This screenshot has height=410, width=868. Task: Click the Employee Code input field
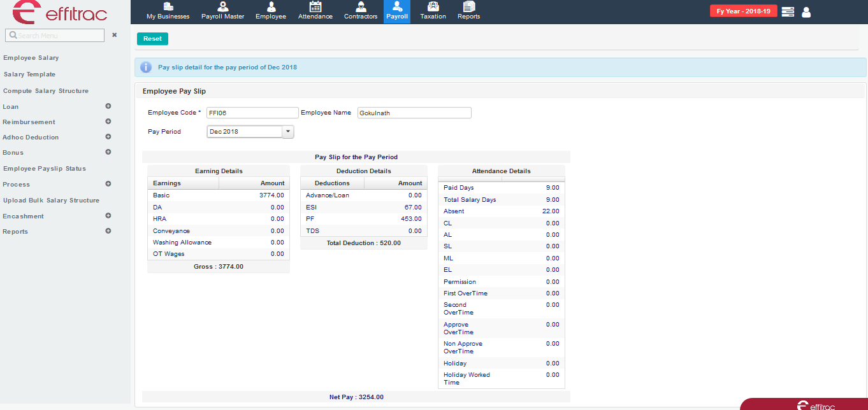coord(252,113)
